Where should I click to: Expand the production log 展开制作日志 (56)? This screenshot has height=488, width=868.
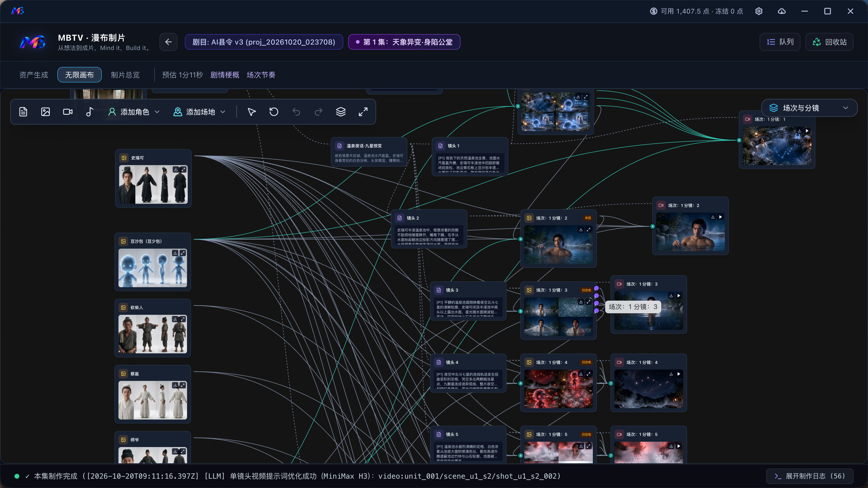pos(810,476)
